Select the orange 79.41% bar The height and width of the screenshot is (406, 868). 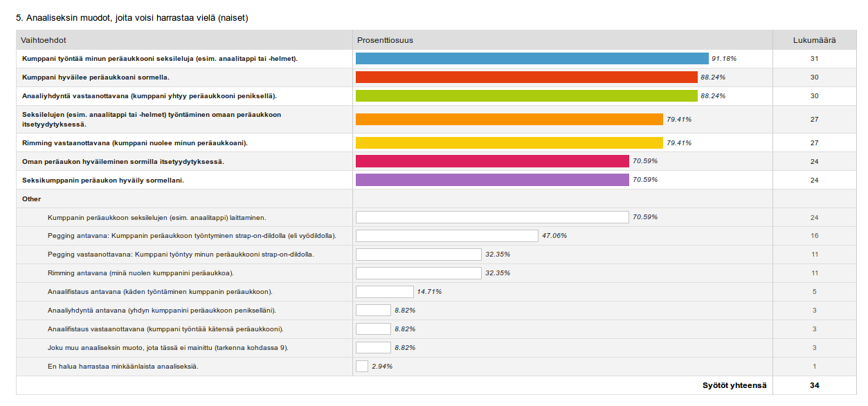509,120
